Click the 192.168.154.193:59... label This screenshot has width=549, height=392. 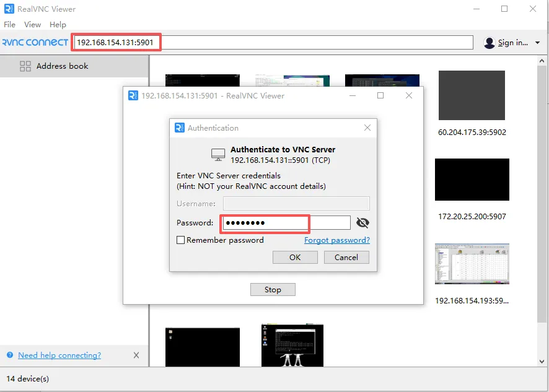[472, 300]
